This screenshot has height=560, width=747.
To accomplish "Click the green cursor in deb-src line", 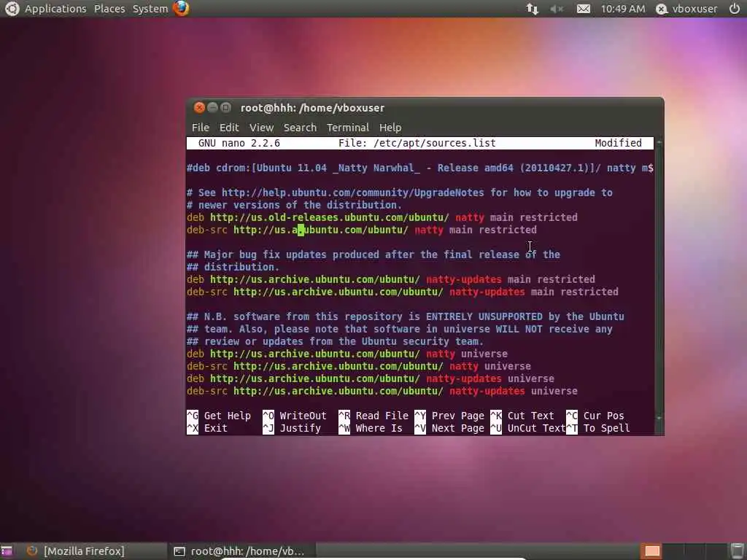I will (x=301, y=230).
